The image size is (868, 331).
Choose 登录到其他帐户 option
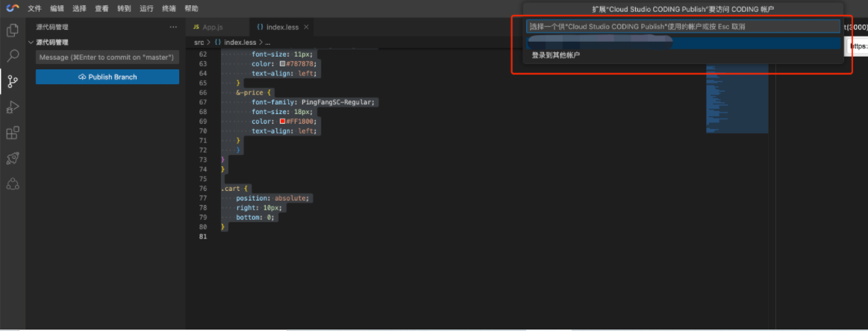(555, 55)
